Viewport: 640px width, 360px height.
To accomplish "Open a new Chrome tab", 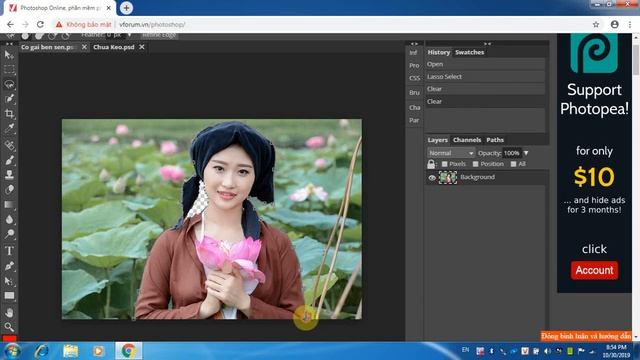I will tap(126, 8).
